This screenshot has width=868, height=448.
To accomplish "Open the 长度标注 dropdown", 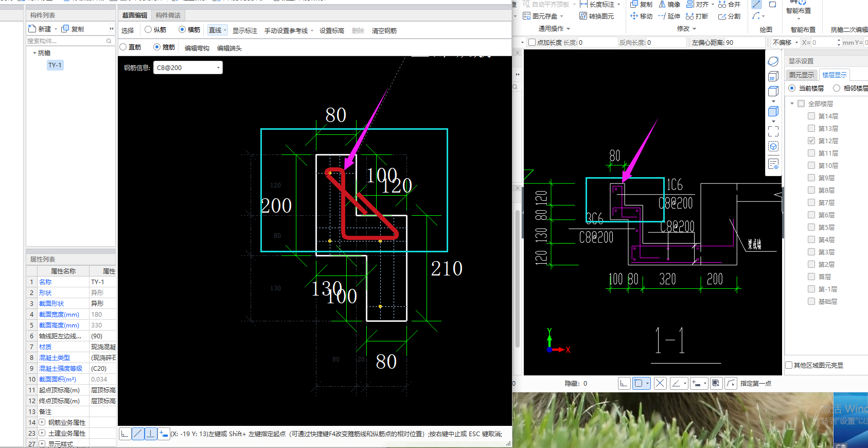I will 600,4.
